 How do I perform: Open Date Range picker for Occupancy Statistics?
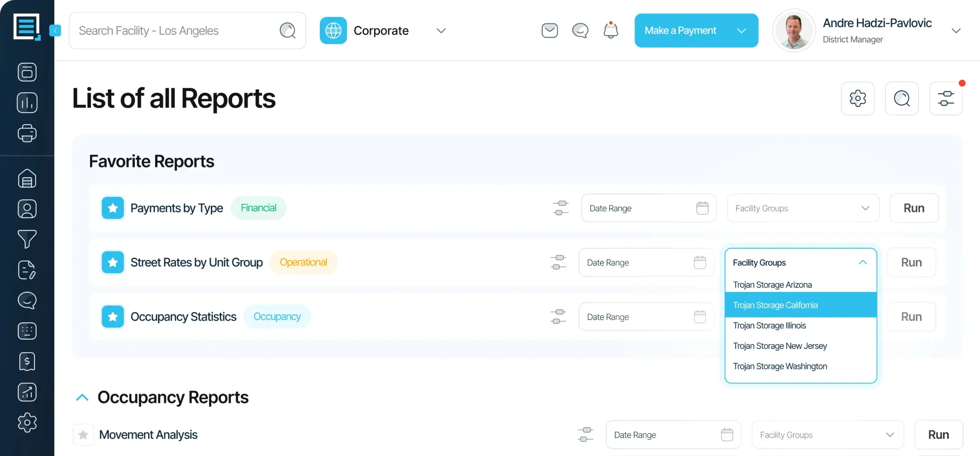click(x=646, y=317)
